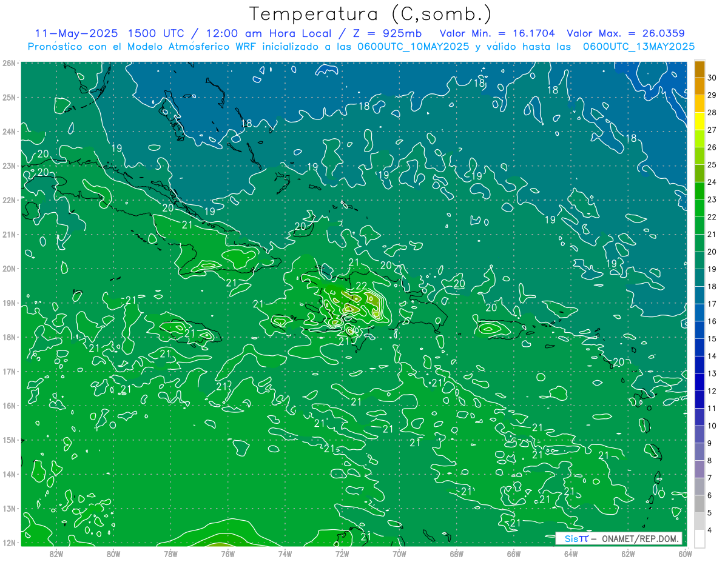Click the legend label '30'
The image size is (728, 562).
712,78
